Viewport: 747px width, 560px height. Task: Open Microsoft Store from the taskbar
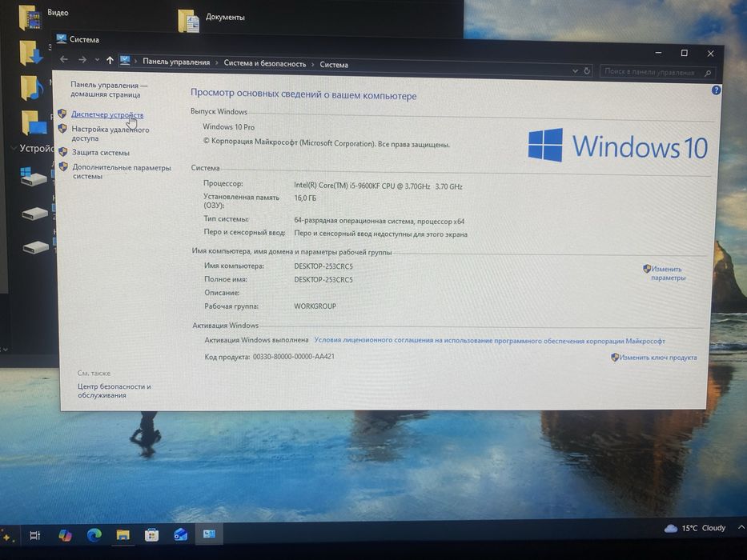coord(151,534)
